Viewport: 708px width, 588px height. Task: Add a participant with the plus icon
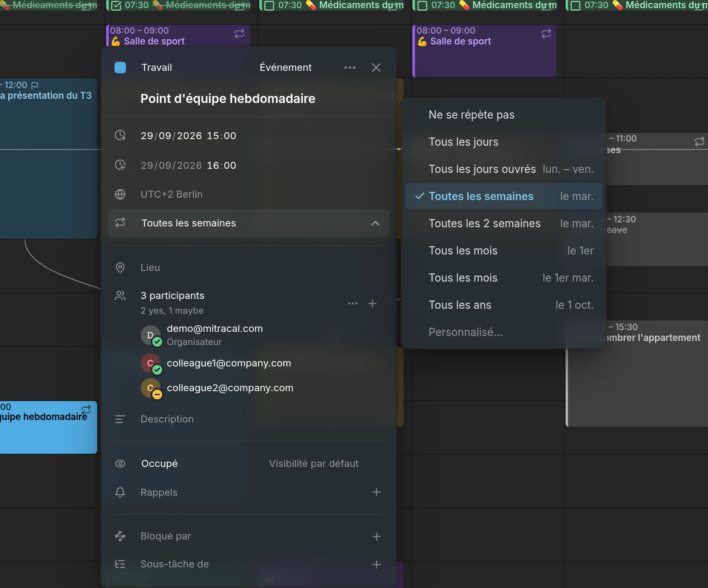[x=373, y=303]
